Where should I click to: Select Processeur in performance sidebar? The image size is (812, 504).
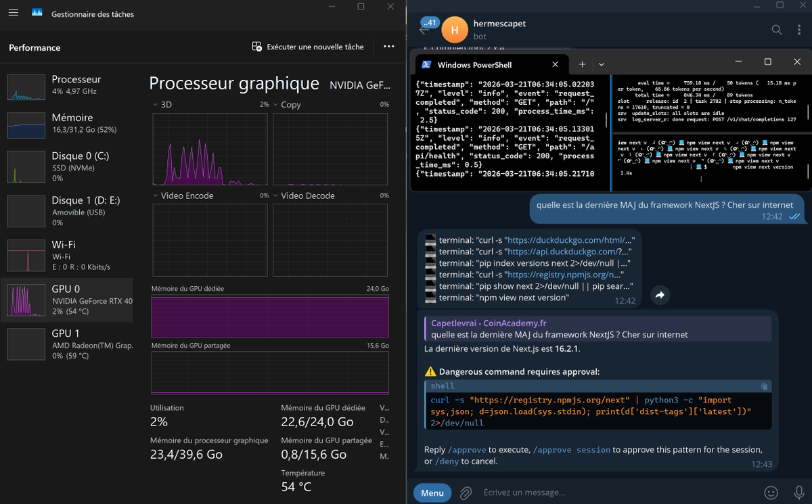click(x=68, y=86)
